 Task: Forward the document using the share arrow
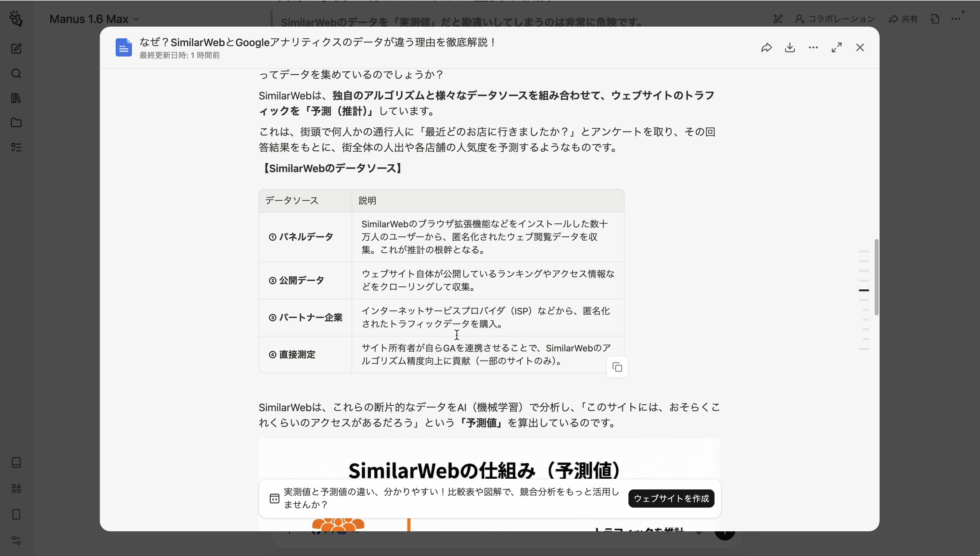(x=767, y=47)
